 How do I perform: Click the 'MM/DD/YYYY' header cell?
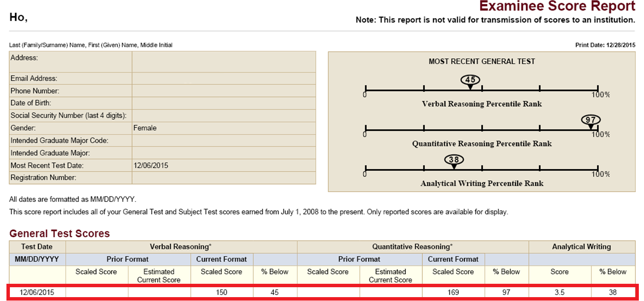pyautogui.click(x=37, y=259)
